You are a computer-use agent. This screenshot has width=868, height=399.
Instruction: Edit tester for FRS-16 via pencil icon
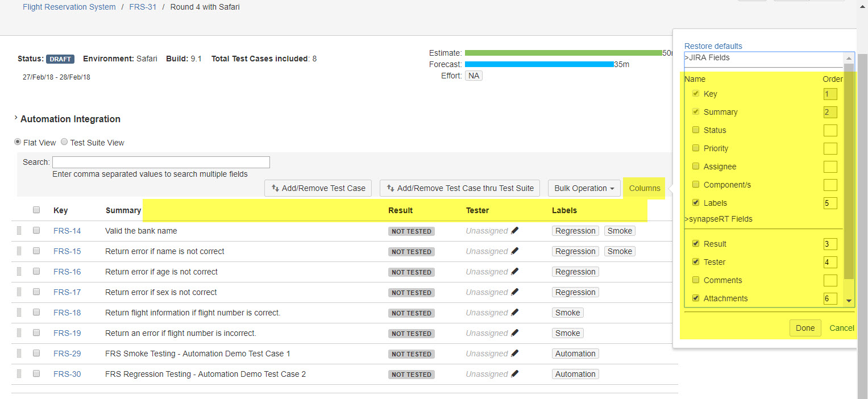click(x=515, y=272)
